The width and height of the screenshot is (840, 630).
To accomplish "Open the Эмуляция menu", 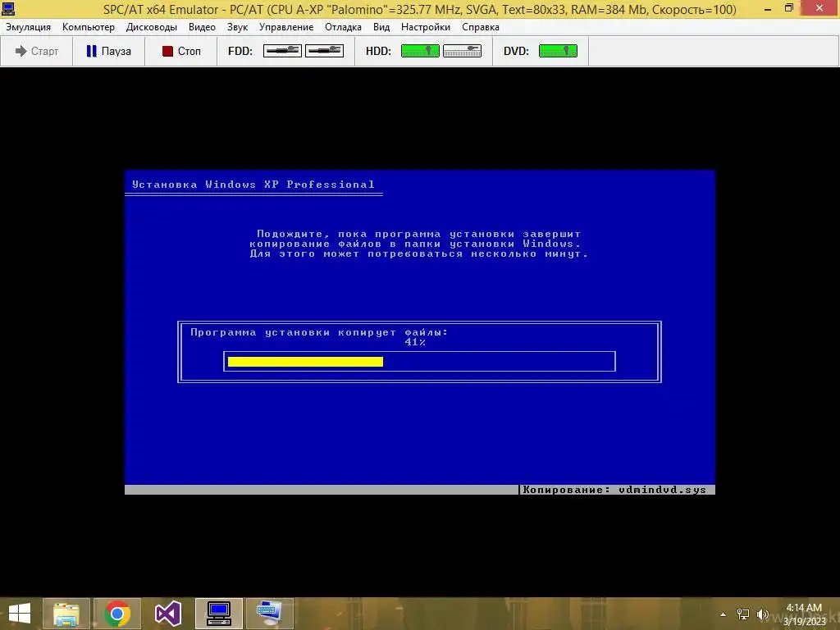I will [28, 27].
